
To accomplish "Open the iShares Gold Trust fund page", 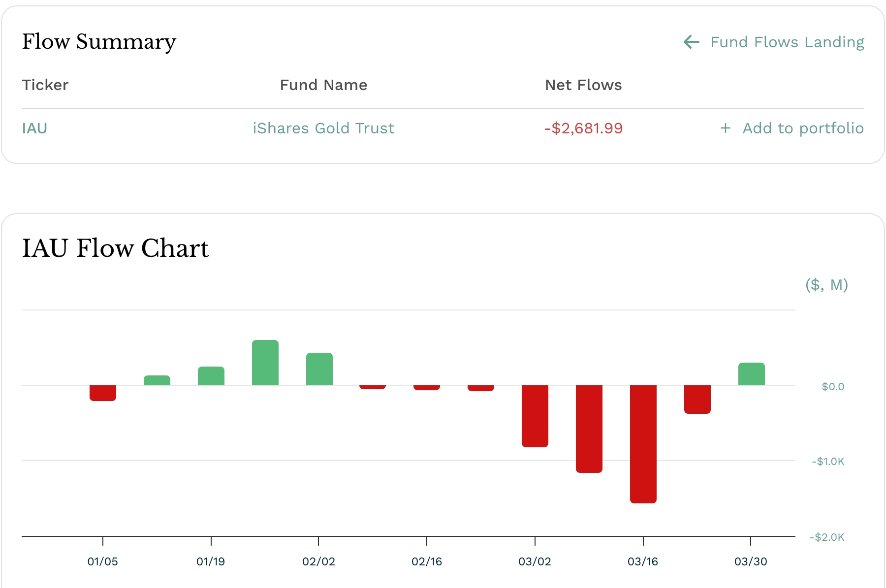I will (x=323, y=128).
